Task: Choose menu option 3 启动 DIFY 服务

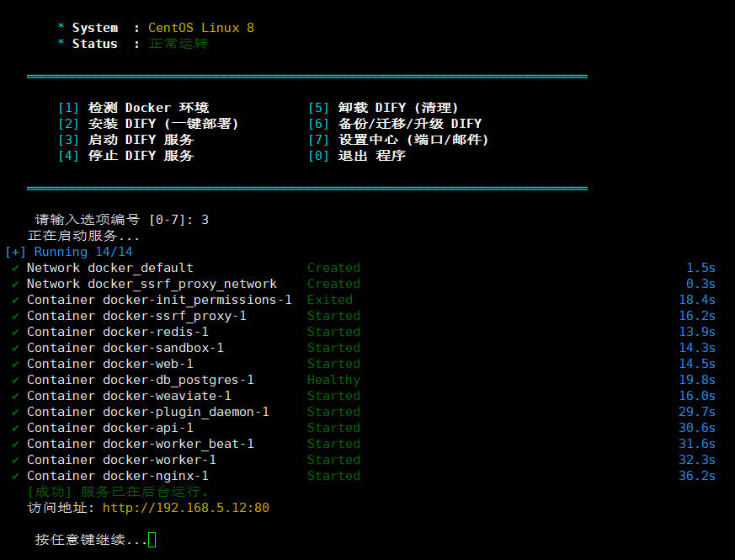Action: [125, 140]
